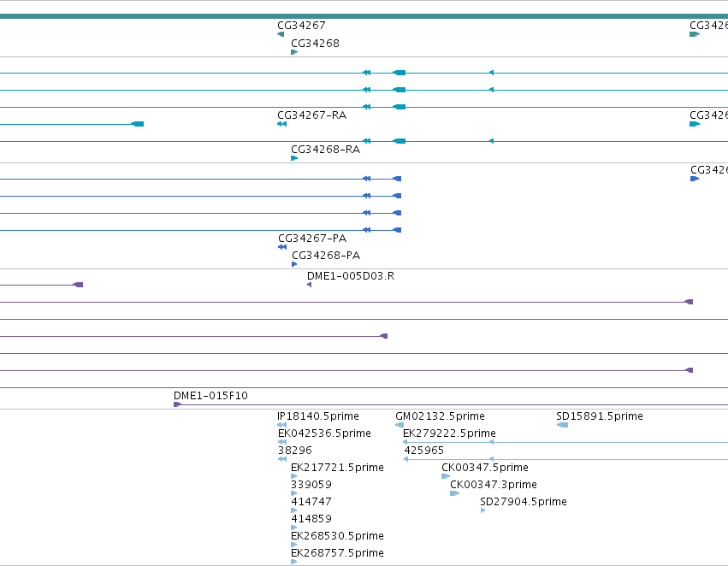Click the GM02132.5prime light-blue glyph
728x566 pixels.
400,425
